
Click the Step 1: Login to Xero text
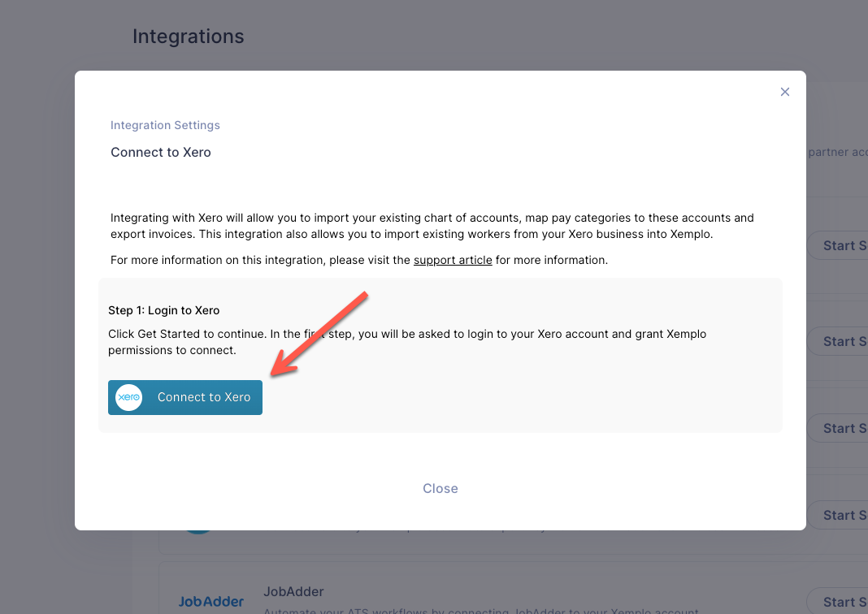[x=164, y=310]
